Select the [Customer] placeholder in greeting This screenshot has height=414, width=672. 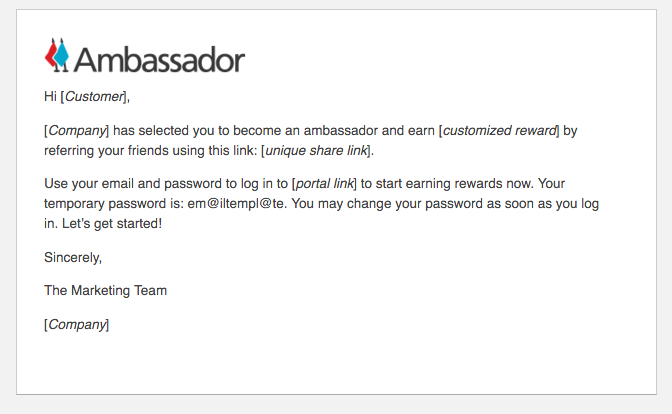click(x=95, y=97)
